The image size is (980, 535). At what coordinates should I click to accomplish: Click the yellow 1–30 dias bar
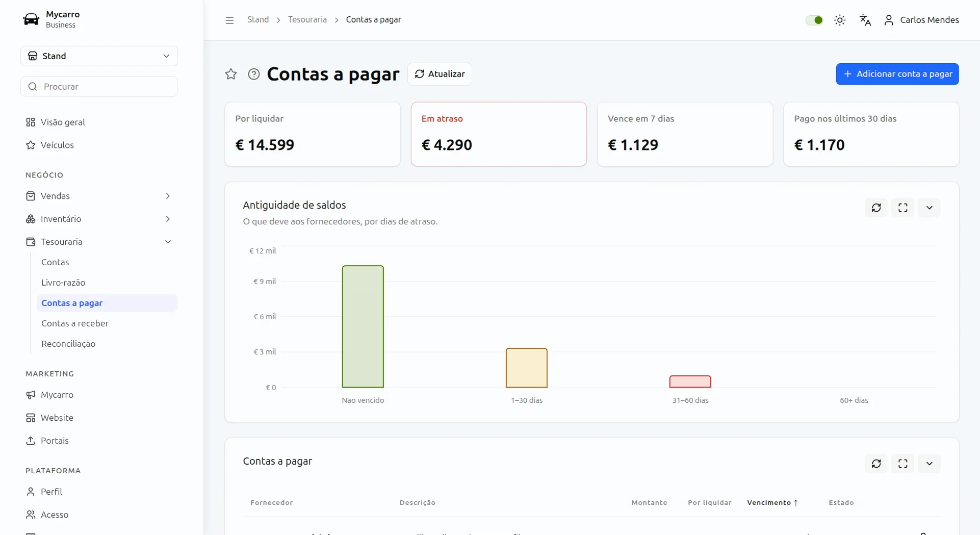(x=527, y=368)
